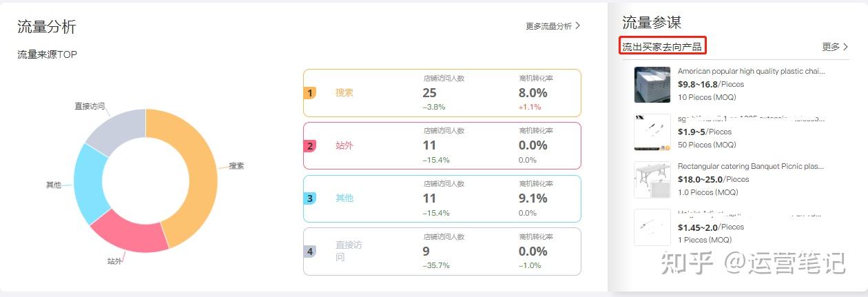868x297 pixels.
Task: Open the $1.9~5 product thumbnail
Action: (652, 132)
